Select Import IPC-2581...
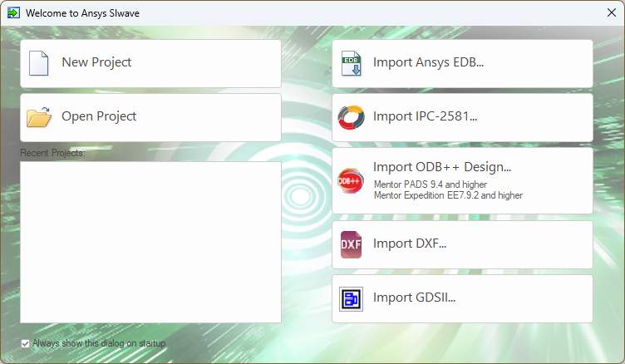The image size is (625, 364). click(462, 118)
